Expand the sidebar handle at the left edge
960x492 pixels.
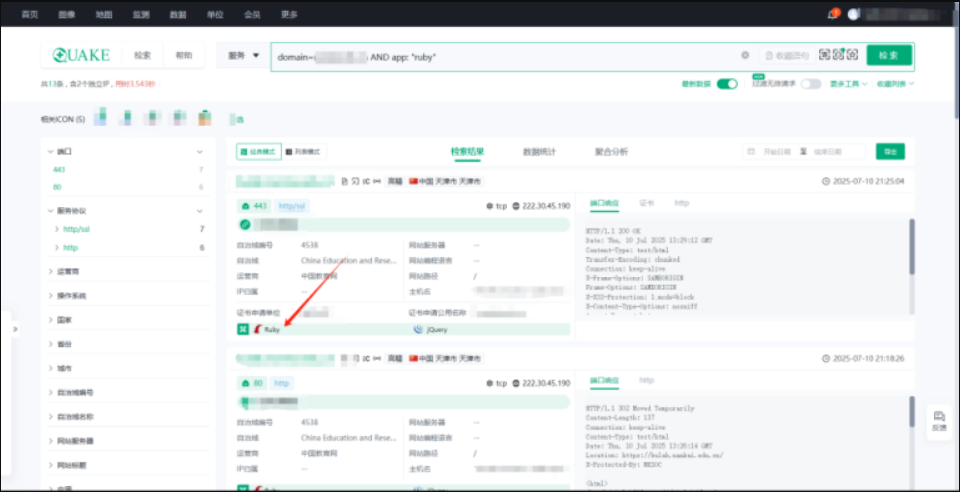click(x=15, y=329)
